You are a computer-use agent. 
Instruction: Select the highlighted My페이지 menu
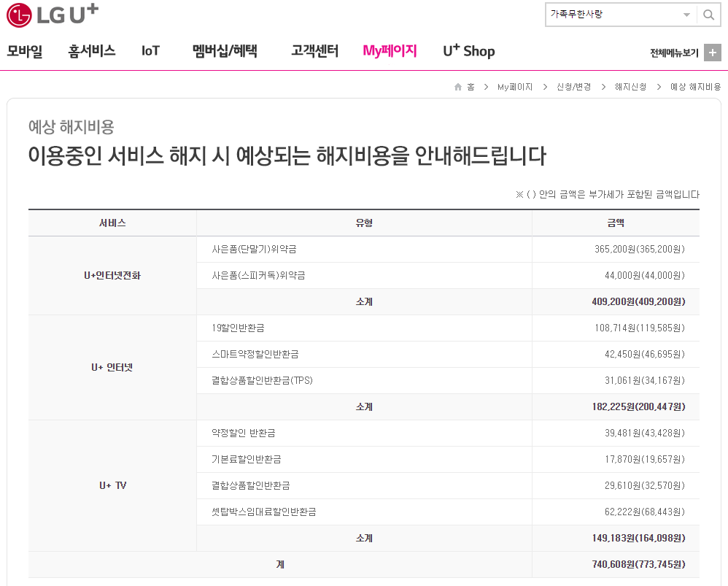390,51
